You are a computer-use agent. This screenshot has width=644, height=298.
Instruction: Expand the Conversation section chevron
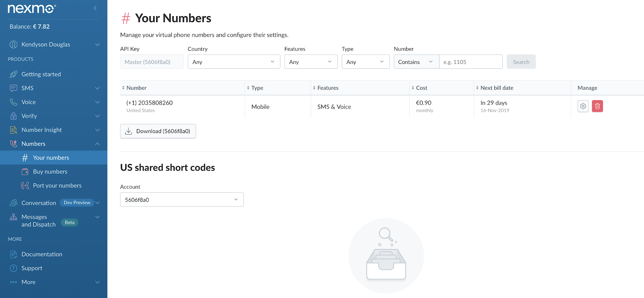[x=97, y=203]
